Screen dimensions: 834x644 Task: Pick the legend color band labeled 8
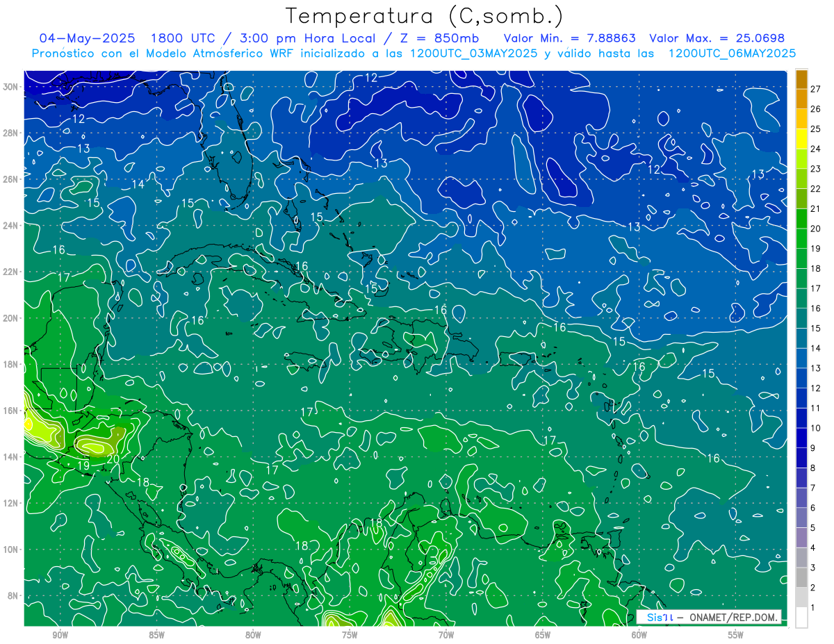pyautogui.click(x=801, y=459)
